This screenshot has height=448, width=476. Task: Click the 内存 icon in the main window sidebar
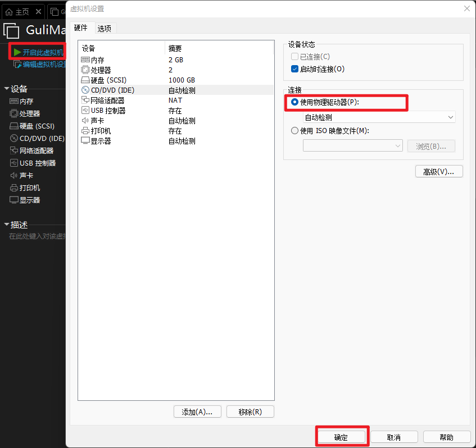(14, 101)
